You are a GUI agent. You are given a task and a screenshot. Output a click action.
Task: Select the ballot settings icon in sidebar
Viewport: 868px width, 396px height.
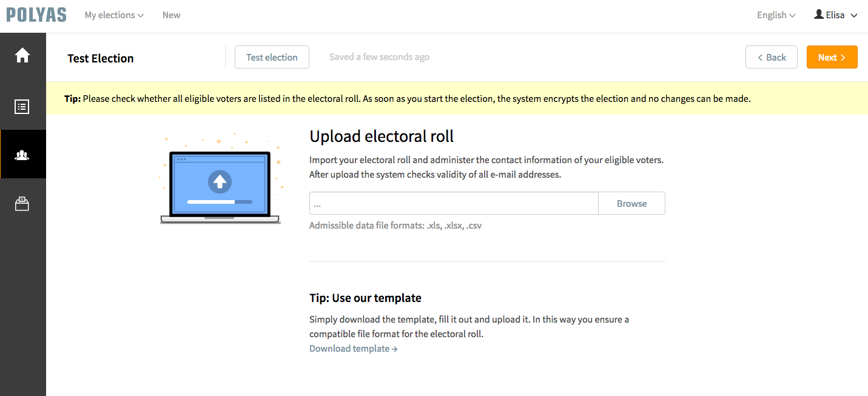coord(22,106)
